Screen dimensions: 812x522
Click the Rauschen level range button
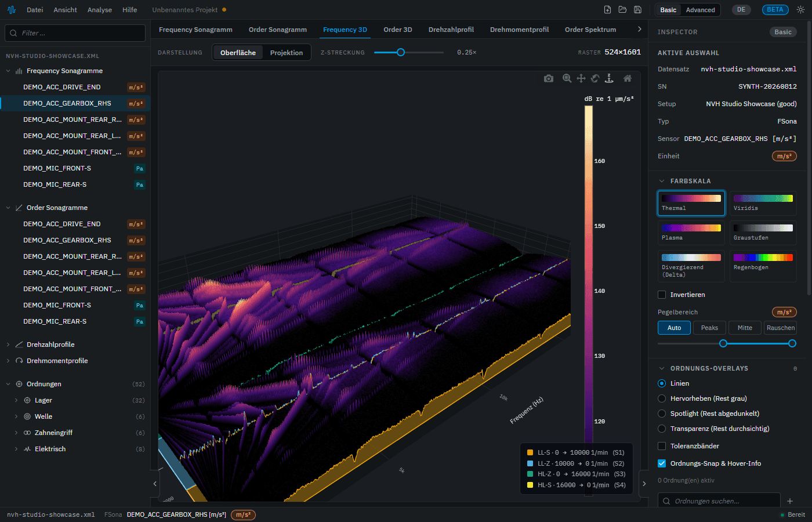[780, 328]
